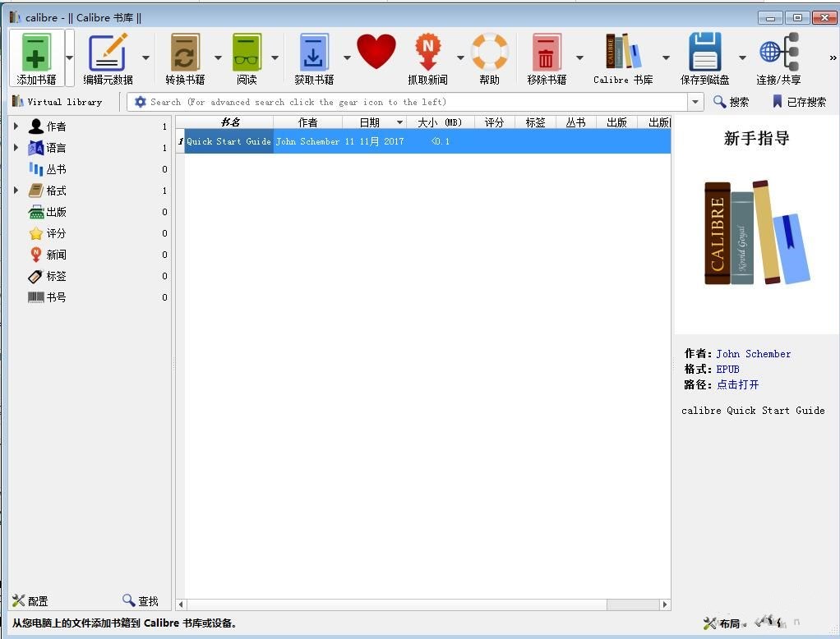The image size is (840, 639).
Task: Click the 抓取新闻 fetch news icon
Action: 427,53
